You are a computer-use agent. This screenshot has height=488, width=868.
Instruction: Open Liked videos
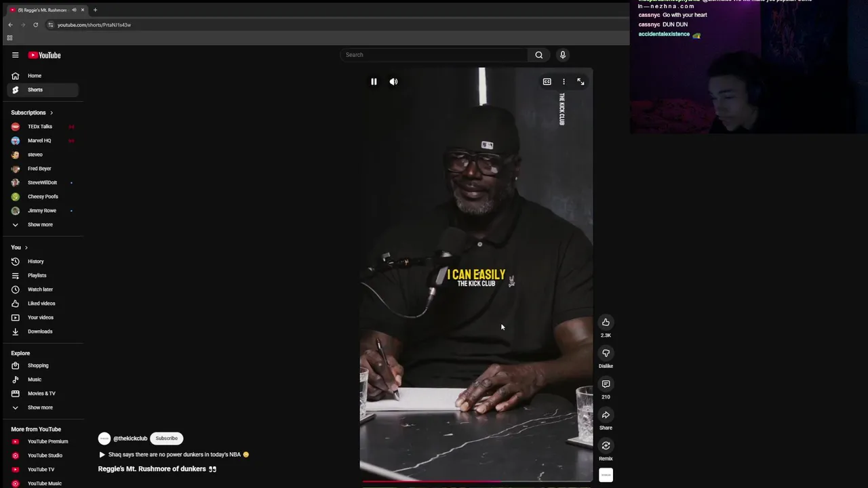43,304
